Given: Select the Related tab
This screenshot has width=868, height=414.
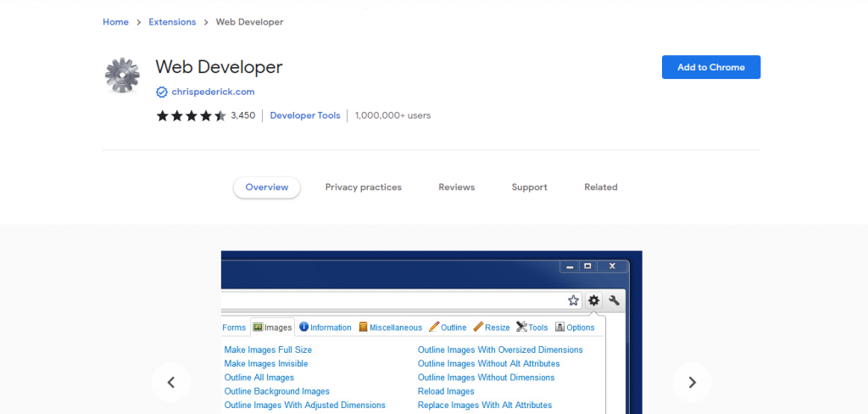Looking at the screenshot, I should (x=600, y=187).
